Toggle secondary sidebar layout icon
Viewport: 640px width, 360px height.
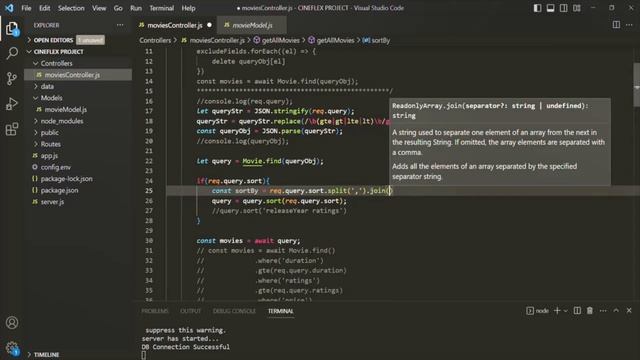click(564, 8)
